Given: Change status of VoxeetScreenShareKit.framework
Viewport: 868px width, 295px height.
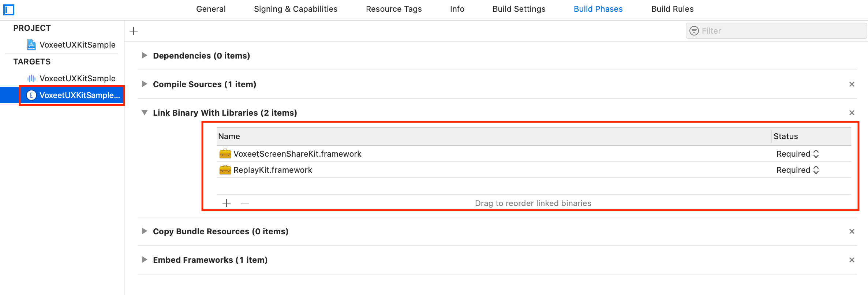Looking at the screenshot, I should coord(798,154).
